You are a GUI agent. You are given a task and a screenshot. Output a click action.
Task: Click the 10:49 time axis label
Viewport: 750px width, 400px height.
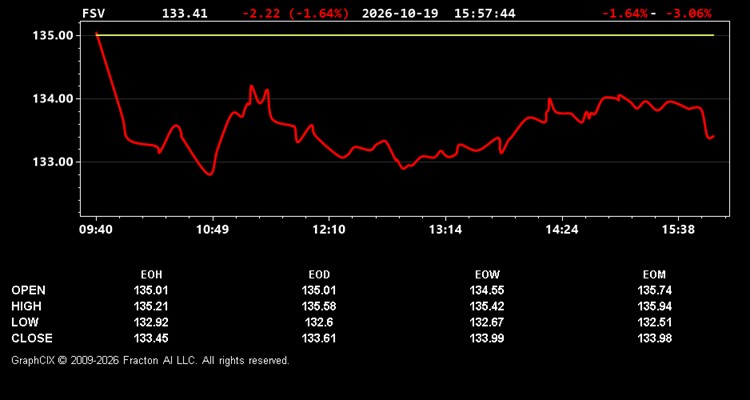(212, 230)
